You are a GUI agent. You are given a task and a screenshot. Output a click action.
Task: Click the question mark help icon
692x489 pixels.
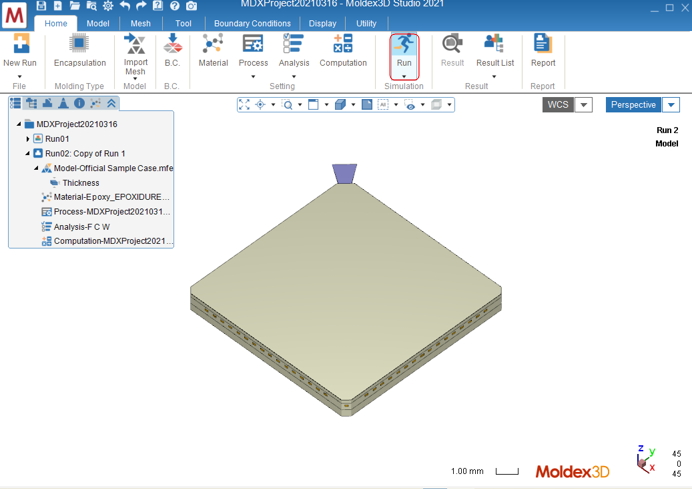(x=175, y=5)
